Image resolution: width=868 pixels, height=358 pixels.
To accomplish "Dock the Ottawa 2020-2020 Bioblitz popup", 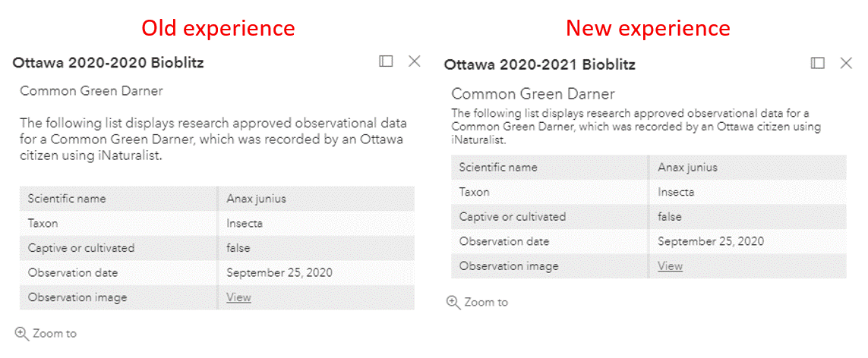I will click(x=386, y=61).
